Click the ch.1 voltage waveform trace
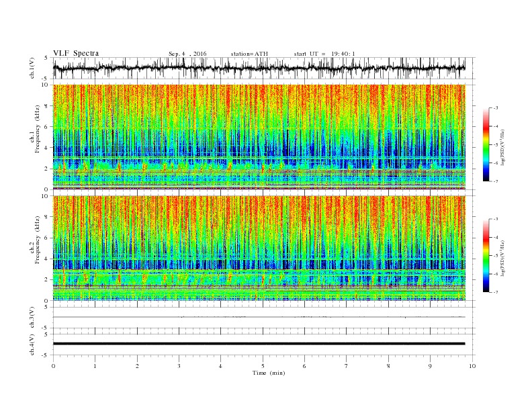532x411 pixels. click(x=259, y=68)
